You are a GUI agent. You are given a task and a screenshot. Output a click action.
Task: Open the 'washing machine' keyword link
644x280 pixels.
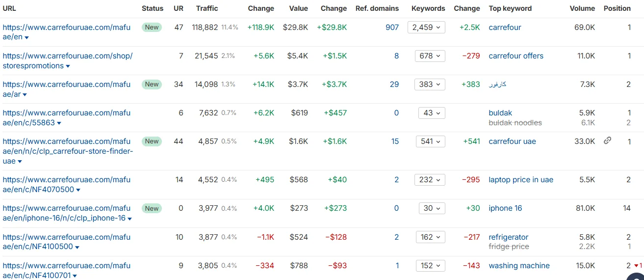519,266
